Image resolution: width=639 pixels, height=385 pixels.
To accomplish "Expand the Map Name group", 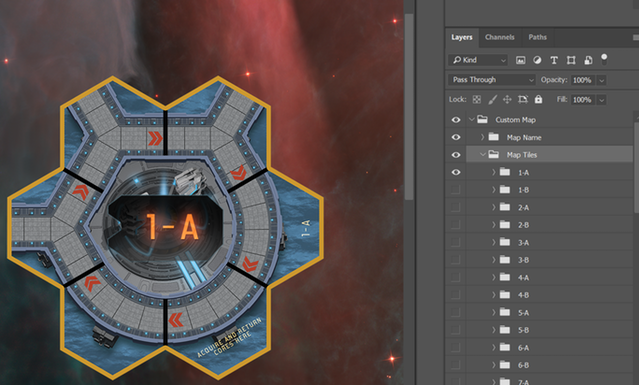I will point(483,137).
